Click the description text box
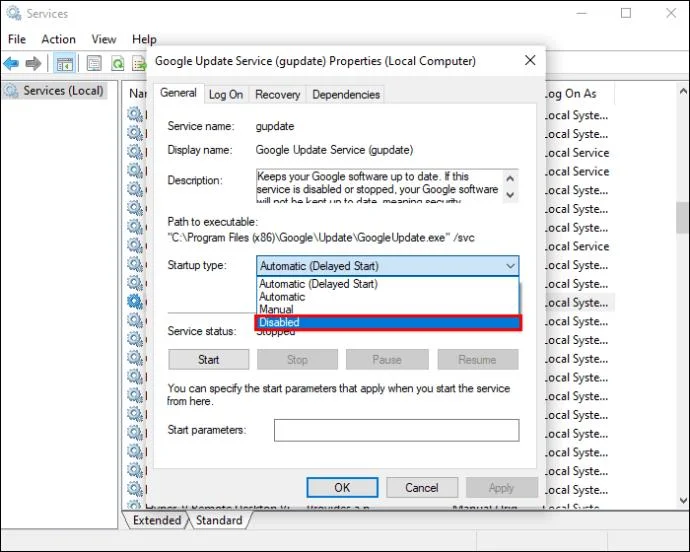The width and height of the screenshot is (690, 552). (x=379, y=186)
